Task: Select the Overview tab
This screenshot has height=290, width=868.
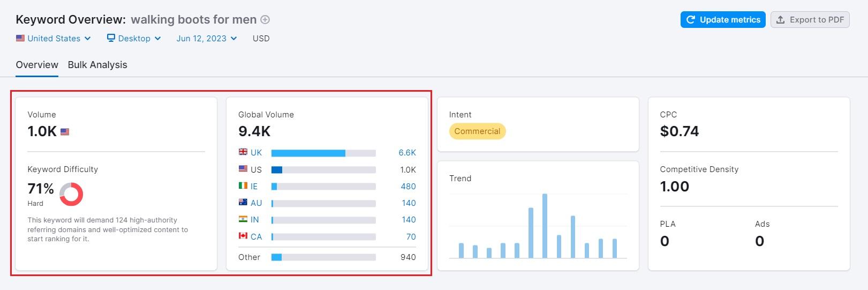Action: point(37,65)
